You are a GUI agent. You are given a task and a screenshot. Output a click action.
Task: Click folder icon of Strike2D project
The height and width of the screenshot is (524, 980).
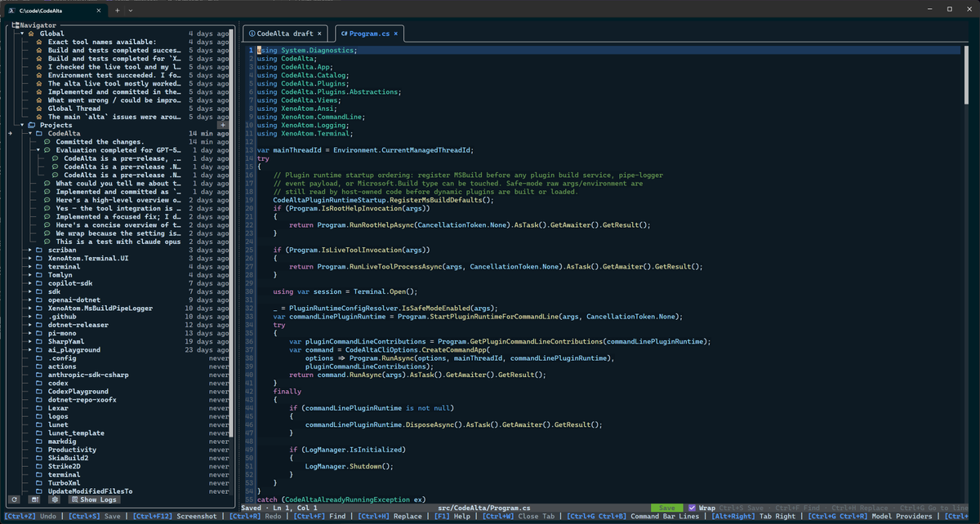click(38, 466)
